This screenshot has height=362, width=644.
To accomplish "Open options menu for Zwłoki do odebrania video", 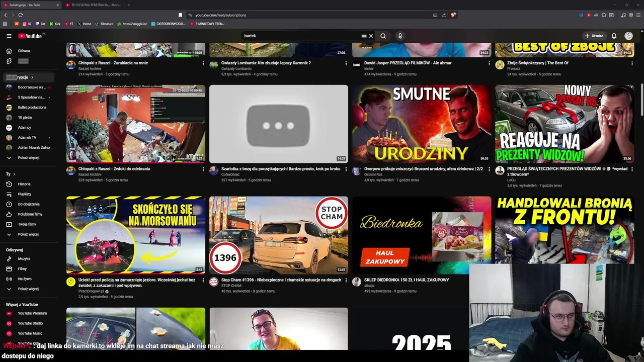I will (x=203, y=169).
